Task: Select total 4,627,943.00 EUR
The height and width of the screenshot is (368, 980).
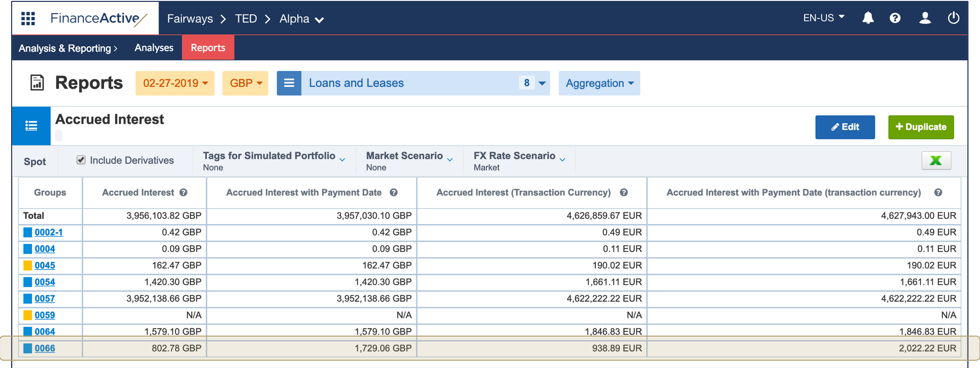Action: pos(919,215)
